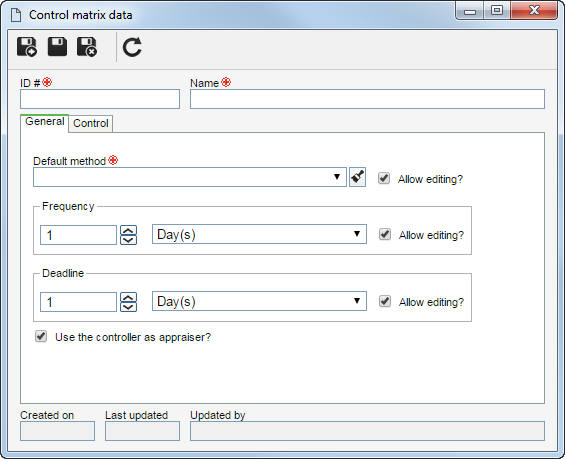Screen dimensions: 565x459
Task: Select the General tab
Action: 45,122
